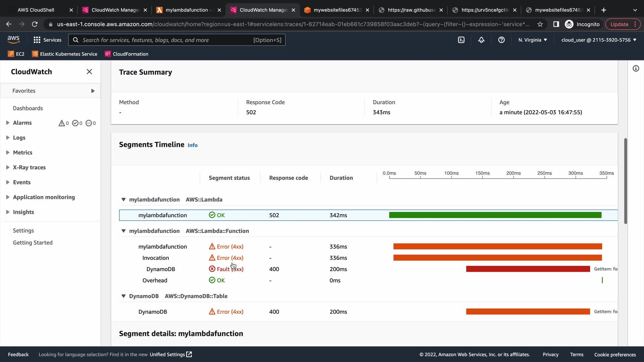Close the CloudWatch navigation sidebar
This screenshot has height=362, width=644.
coord(89,72)
